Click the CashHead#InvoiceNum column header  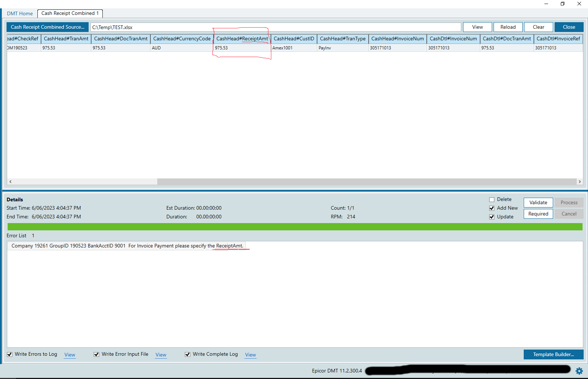[397, 39]
